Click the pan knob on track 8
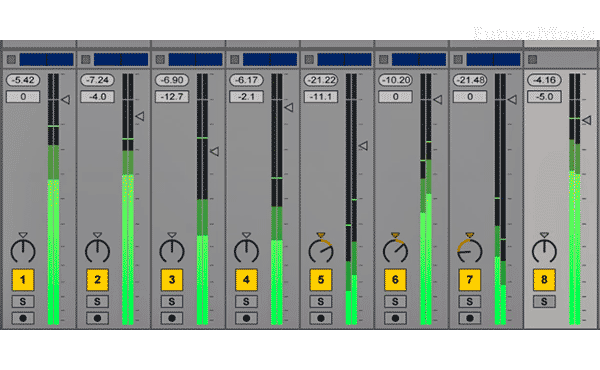 click(544, 251)
